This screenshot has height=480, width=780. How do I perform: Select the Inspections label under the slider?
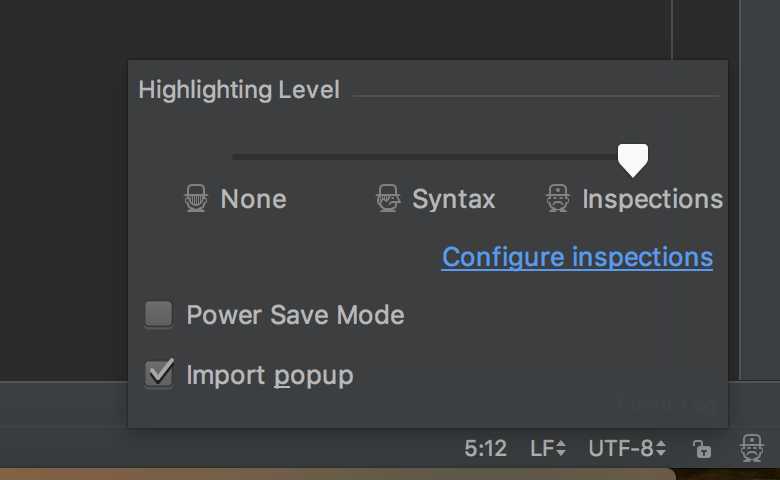click(652, 199)
